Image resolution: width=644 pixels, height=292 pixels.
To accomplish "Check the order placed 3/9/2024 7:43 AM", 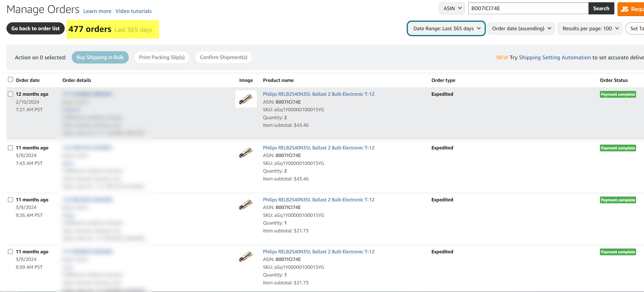I will (x=10, y=148).
